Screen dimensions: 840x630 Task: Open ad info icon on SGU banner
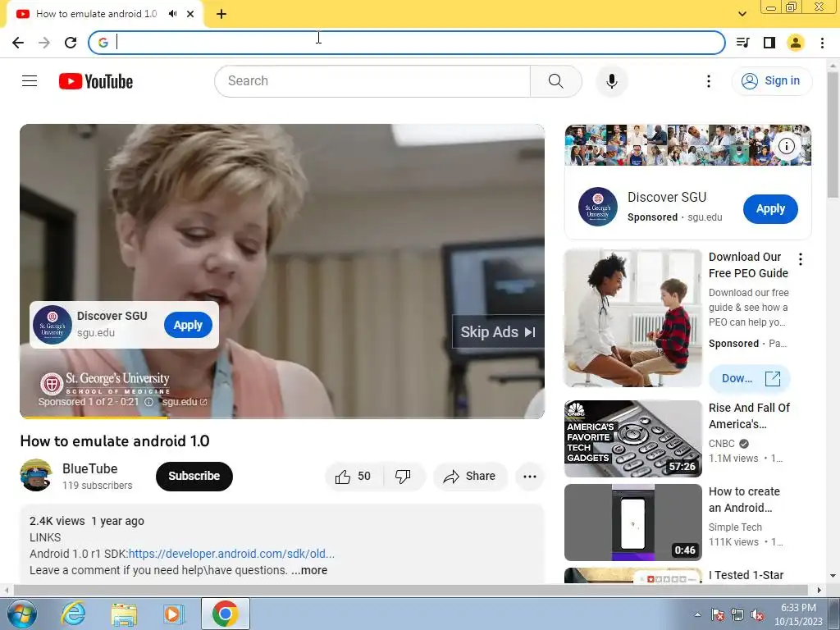pos(786,146)
